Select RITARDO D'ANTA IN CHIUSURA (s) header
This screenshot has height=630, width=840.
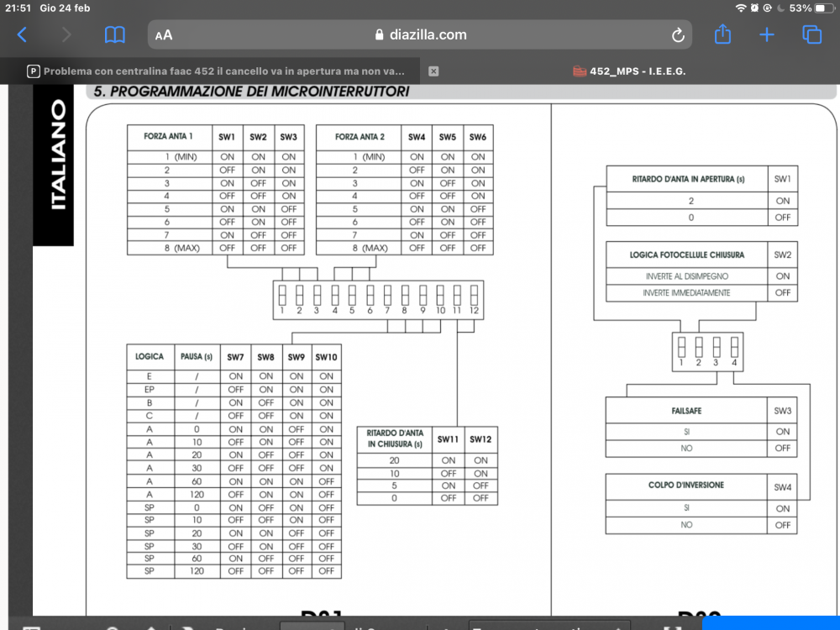[x=395, y=438]
